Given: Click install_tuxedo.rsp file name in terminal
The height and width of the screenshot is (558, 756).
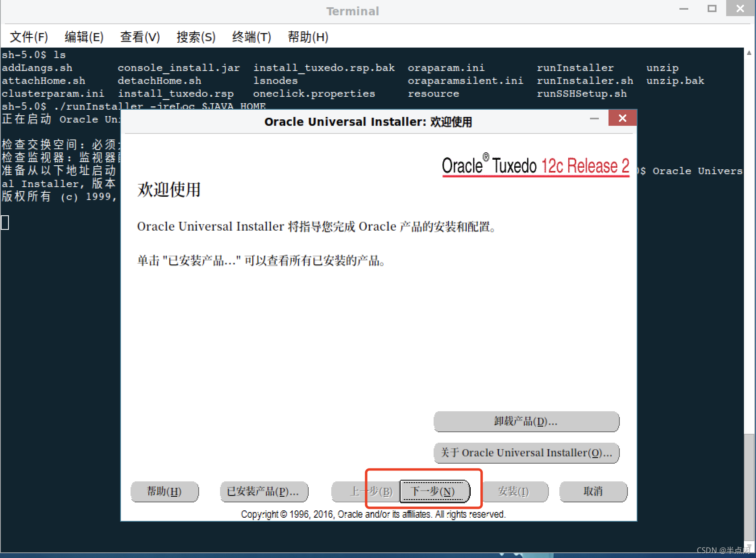Looking at the screenshot, I should (176, 94).
